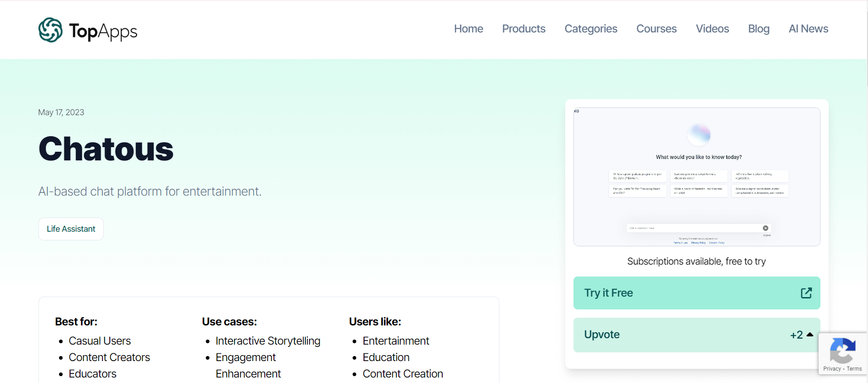868x383 pixels.
Task: Open the Blog link in navigation
Action: [759, 29]
